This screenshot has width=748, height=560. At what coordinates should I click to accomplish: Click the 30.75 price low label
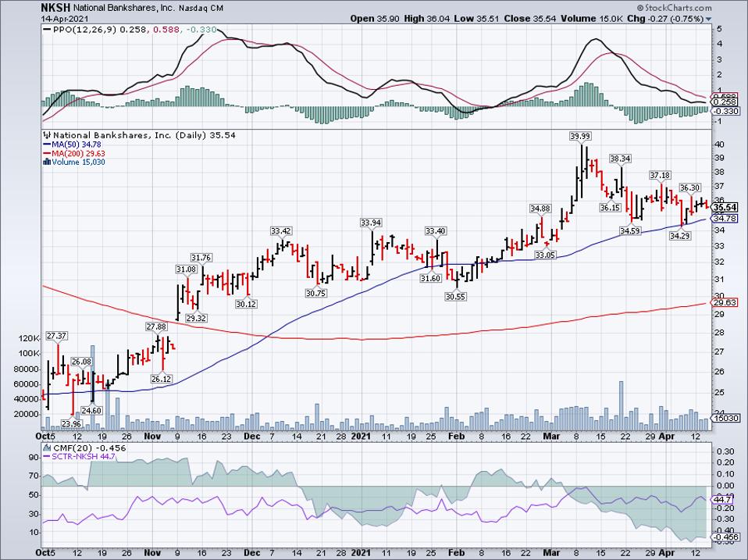click(315, 294)
